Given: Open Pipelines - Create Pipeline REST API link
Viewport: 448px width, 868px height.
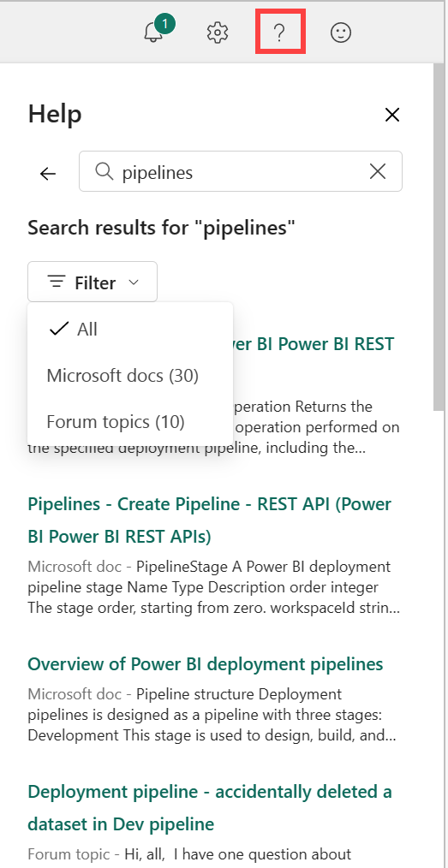Looking at the screenshot, I should (209, 520).
